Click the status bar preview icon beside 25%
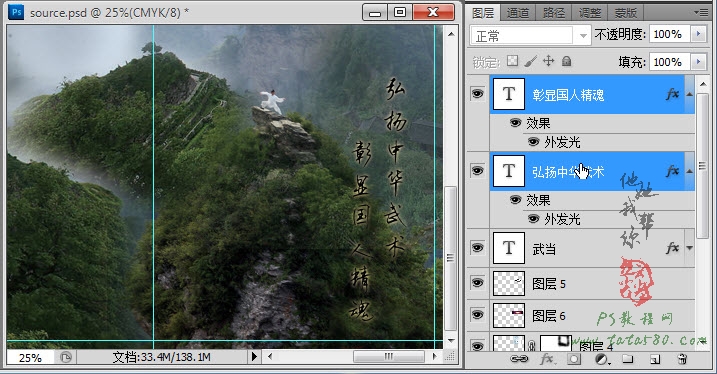 tap(66, 357)
